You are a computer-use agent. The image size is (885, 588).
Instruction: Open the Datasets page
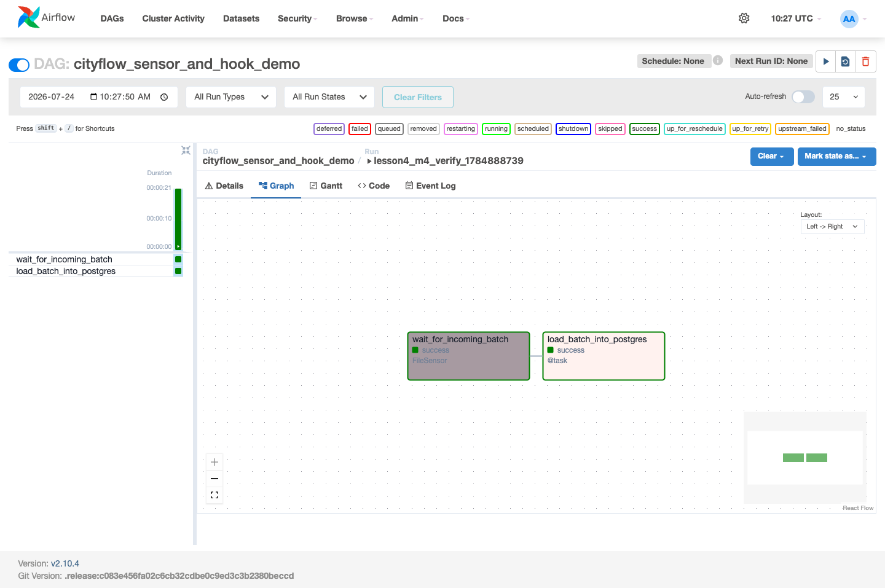point(241,18)
